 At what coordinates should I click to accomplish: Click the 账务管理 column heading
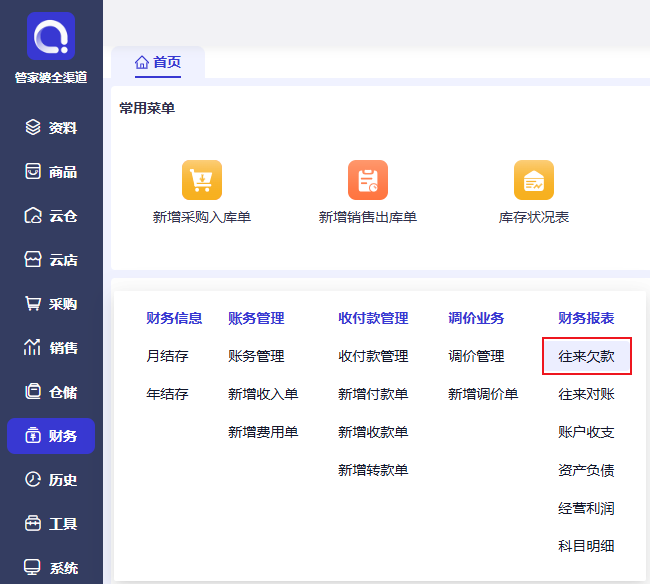[256, 318]
